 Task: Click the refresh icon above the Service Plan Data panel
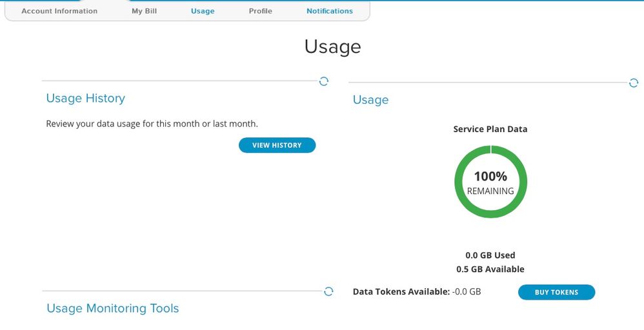click(633, 83)
